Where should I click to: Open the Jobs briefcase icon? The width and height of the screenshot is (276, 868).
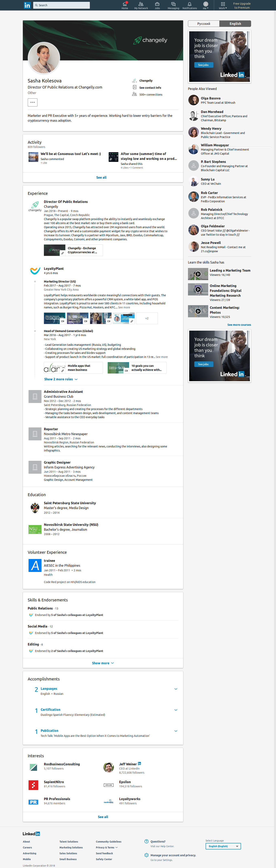[x=157, y=5]
